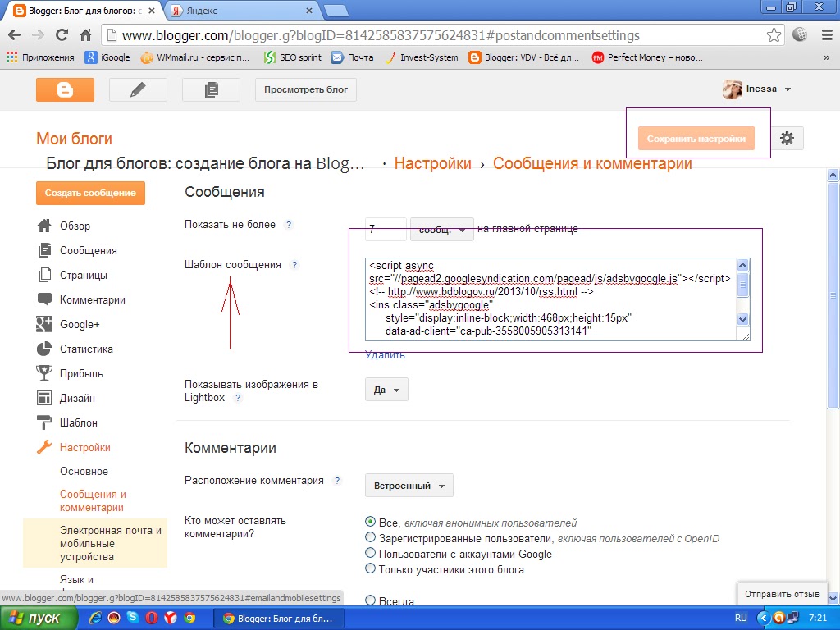Image resolution: width=840 pixels, height=630 pixels.
Task: Select the Всегда radio option
Action: (370, 600)
